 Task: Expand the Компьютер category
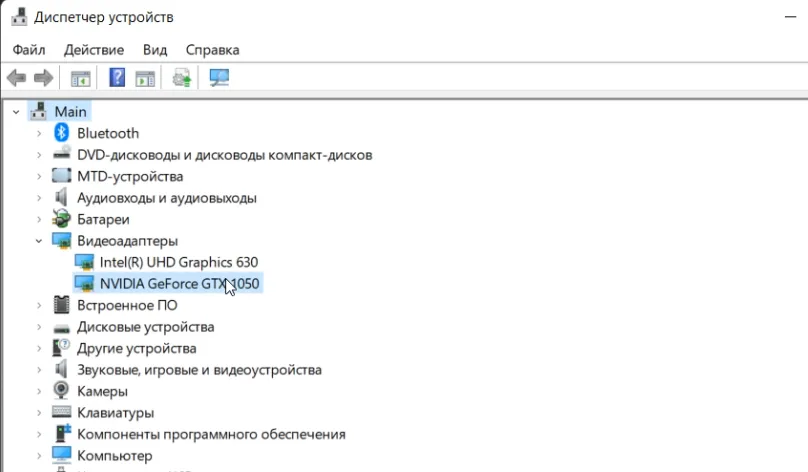tap(39, 456)
